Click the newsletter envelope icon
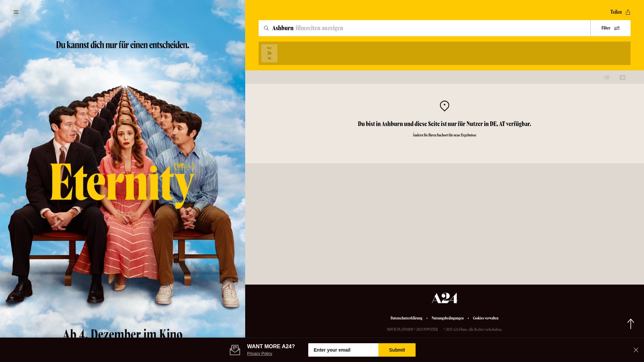This screenshot has height=362, width=644. click(235, 350)
